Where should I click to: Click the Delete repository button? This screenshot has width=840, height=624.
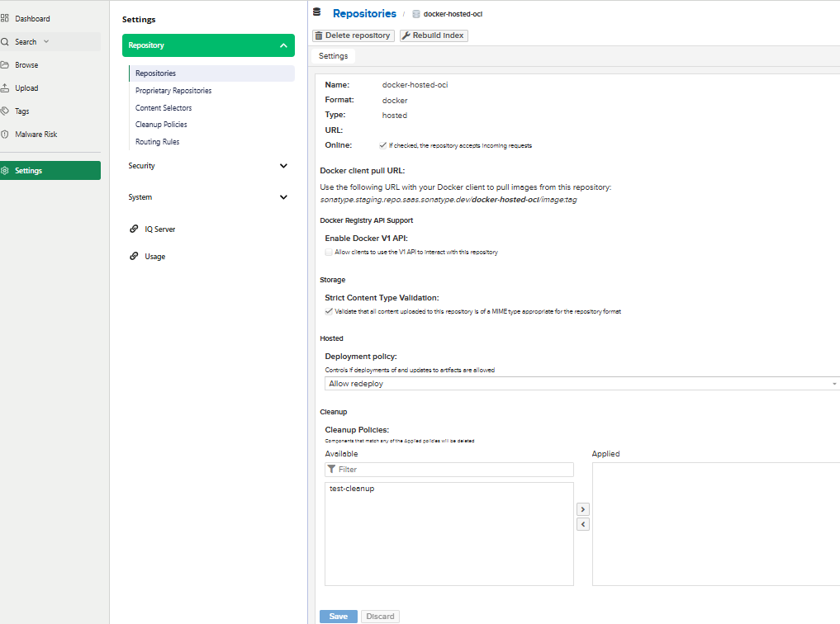354,35
